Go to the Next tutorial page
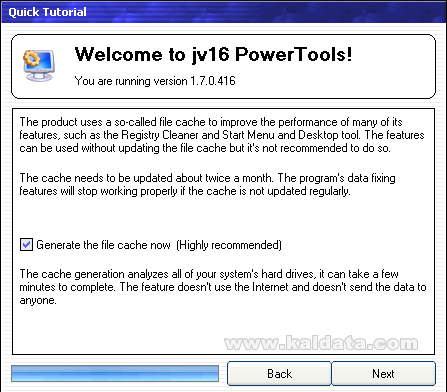Screen dimensions: 447x392 [x=384, y=374]
